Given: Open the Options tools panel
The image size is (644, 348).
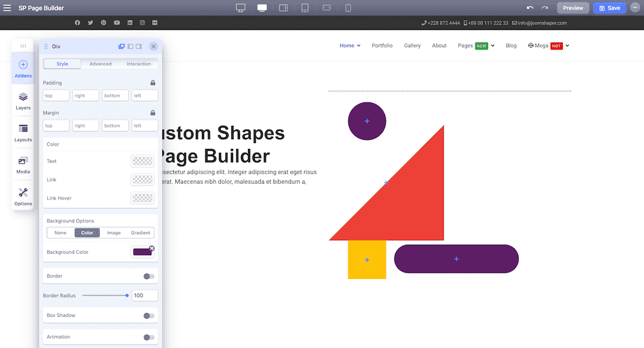Looking at the screenshot, I should 23,197.
